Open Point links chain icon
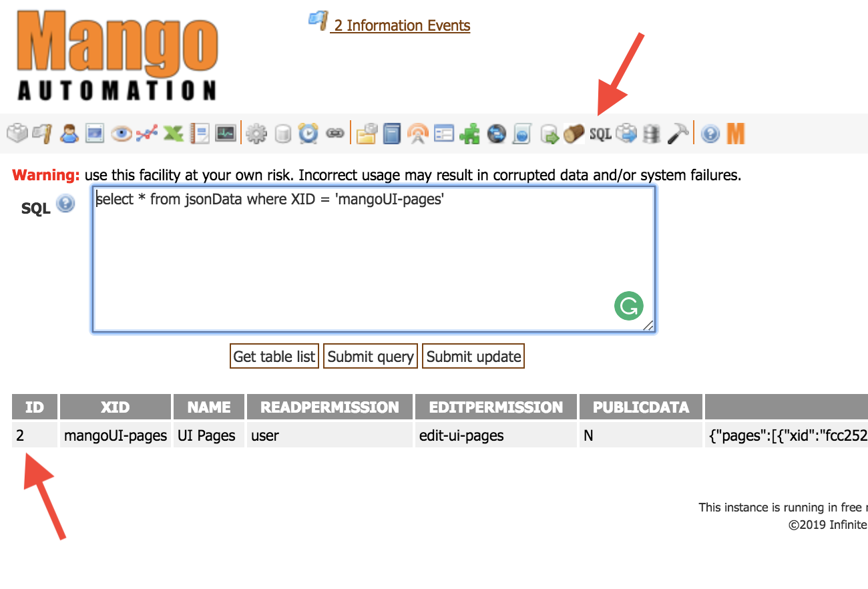 pyautogui.click(x=335, y=134)
